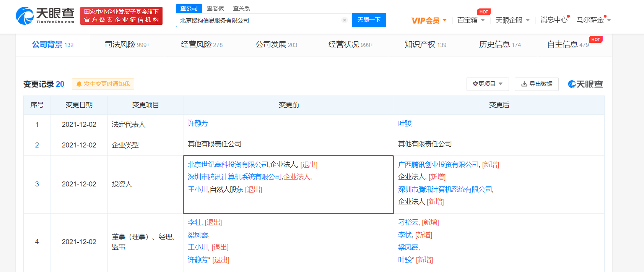Click the TianYanCha logo icon
Viewport: 644px width, 272px height.
(x=25, y=16)
